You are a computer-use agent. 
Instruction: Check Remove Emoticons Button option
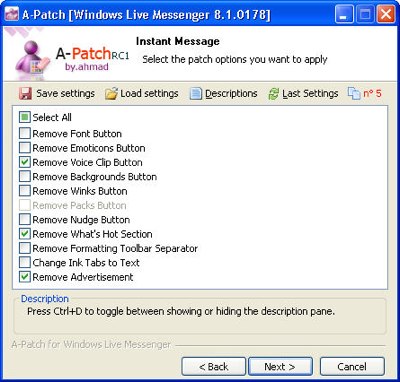click(25, 148)
